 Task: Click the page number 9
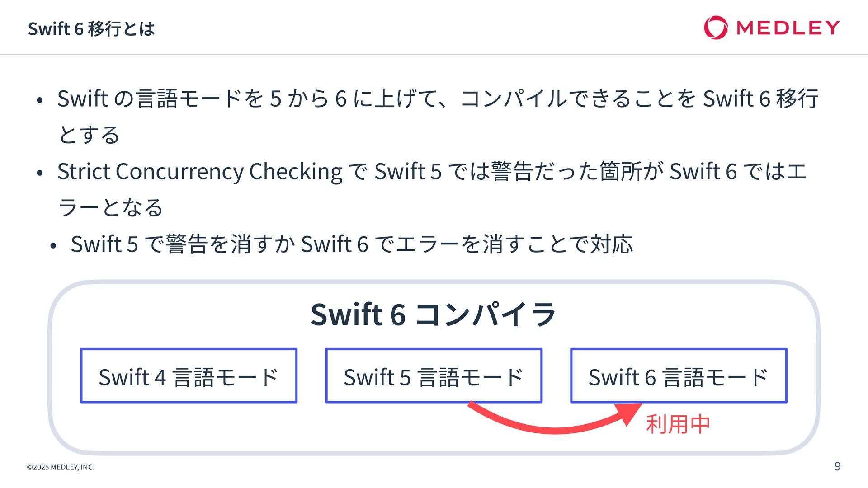pos(837,466)
